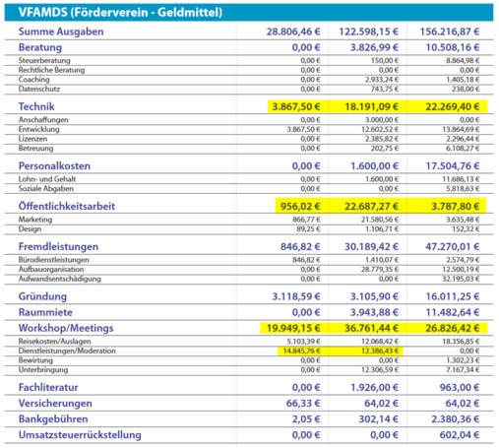This screenshot has height=448, width=499.
Task: Click the VFAMDS (Förderverein - Geldmittel) header
Action: pos(249,13)
